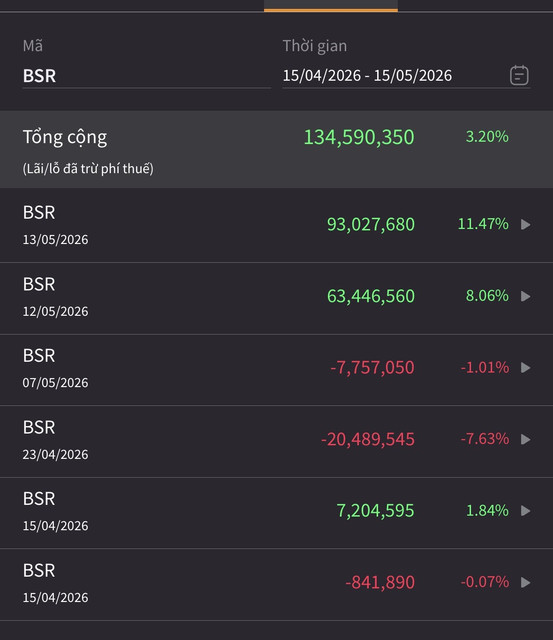This screenshot has width=553, height=640.
Task: Select the orange-underlined active tab
Action: (331, 6)
